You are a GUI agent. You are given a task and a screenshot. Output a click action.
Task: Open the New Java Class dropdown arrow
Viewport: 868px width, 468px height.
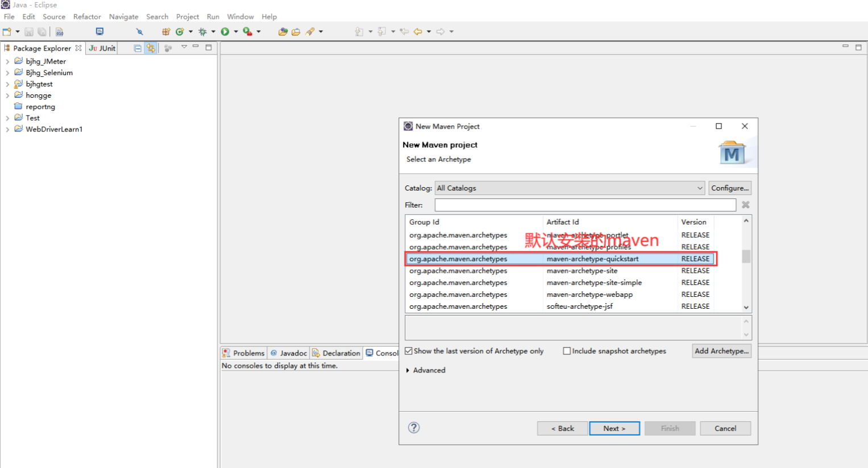click(x=190, y=32)
